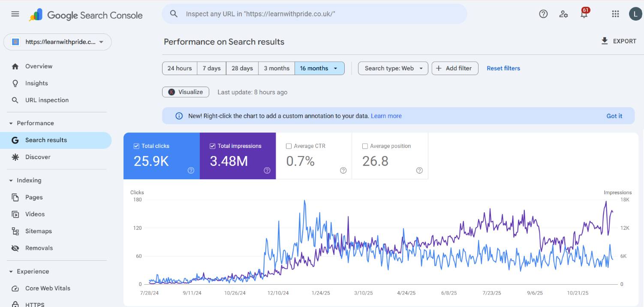Click the URL inspection magnifier icon
The height and width of the screenshot is (307, 644).
pyautogui.click(x=15, y=100)
